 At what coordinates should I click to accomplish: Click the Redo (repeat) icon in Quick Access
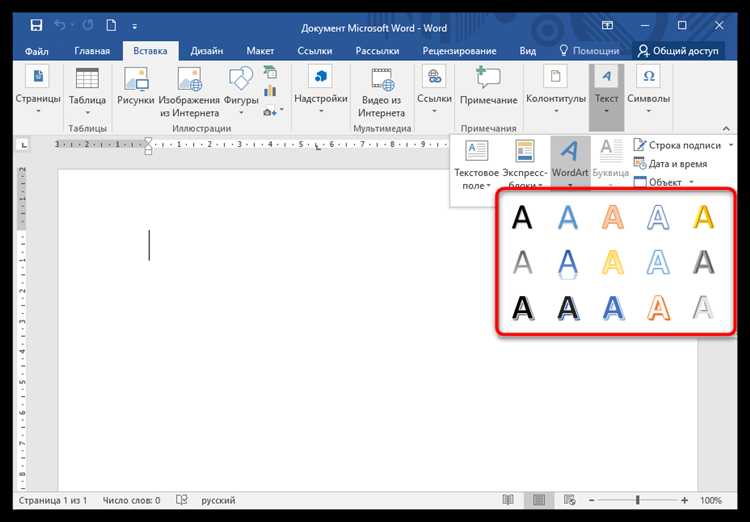[x=87, y=25]
